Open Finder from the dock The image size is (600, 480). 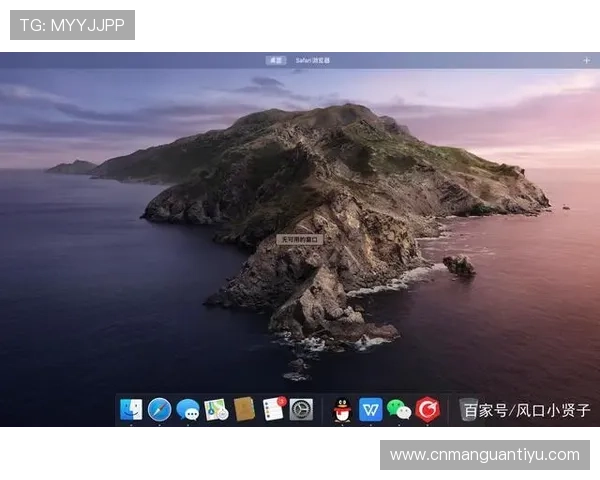pyautogui.click(x=131, y=409)
